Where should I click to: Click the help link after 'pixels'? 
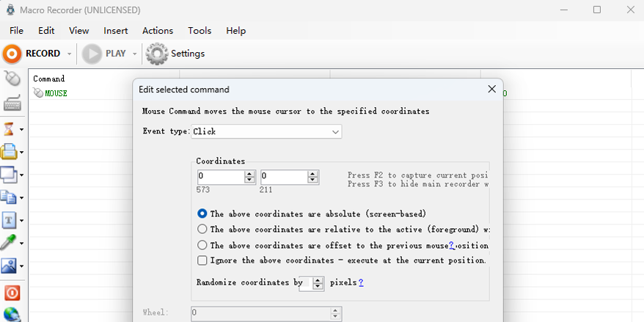(x=361, y=282)
